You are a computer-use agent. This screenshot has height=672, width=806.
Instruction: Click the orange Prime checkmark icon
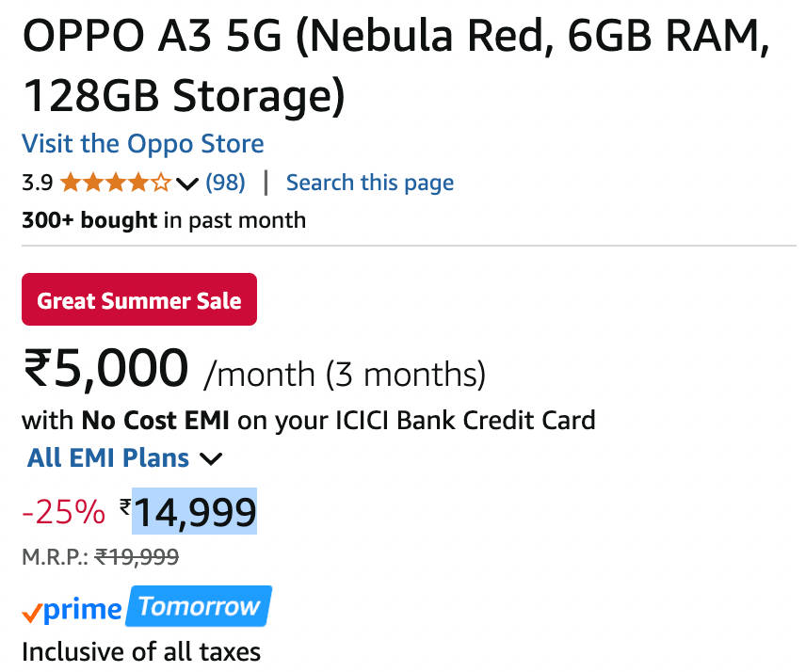click(x=32, y=612)
